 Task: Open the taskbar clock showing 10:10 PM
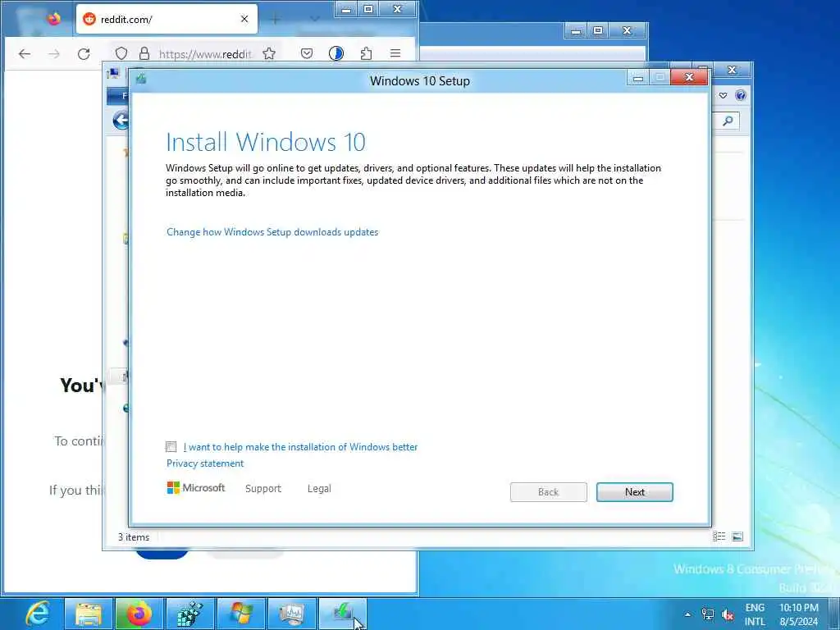[x=799, y=614]
